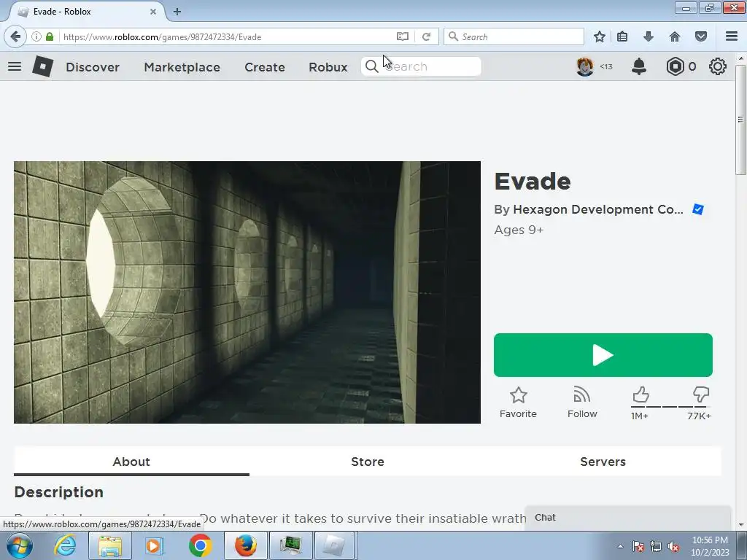Toggle Firefox reader view icon

tap(403, 36)
